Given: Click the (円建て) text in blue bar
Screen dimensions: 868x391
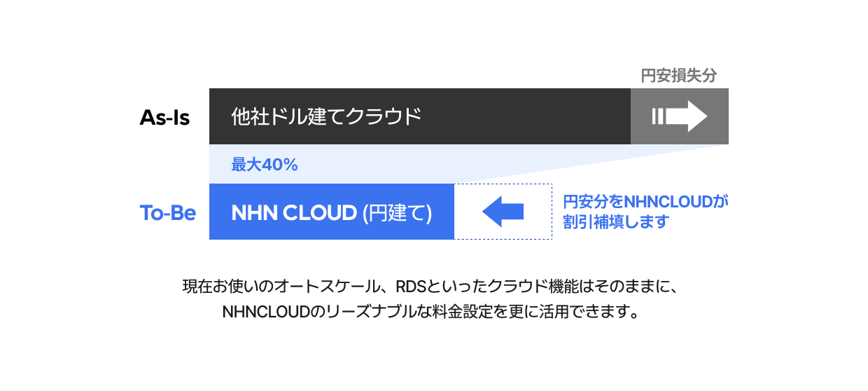Looking at the screenshot, I should click(x=397, y=212).
